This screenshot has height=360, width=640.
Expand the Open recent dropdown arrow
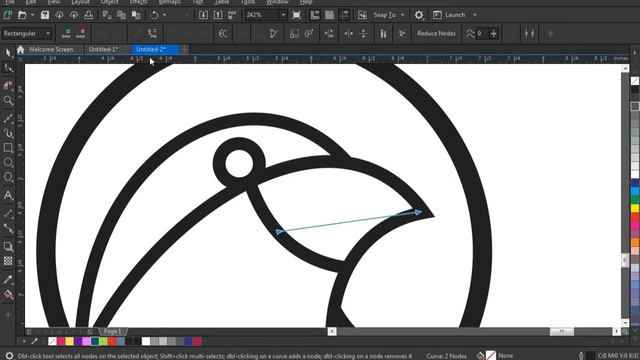tap(32, 15)
